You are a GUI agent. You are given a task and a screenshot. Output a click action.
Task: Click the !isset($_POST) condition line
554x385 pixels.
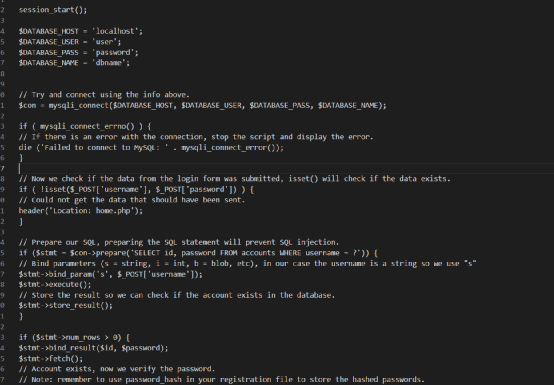(136, 189)
